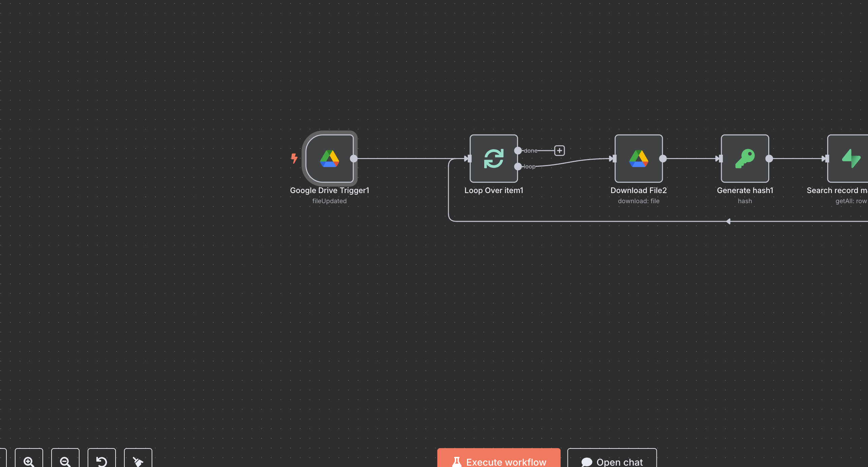Click the orange trigger lightning bolt icon
This screenshot has height=467, width=868.
[x=294, y=158]
